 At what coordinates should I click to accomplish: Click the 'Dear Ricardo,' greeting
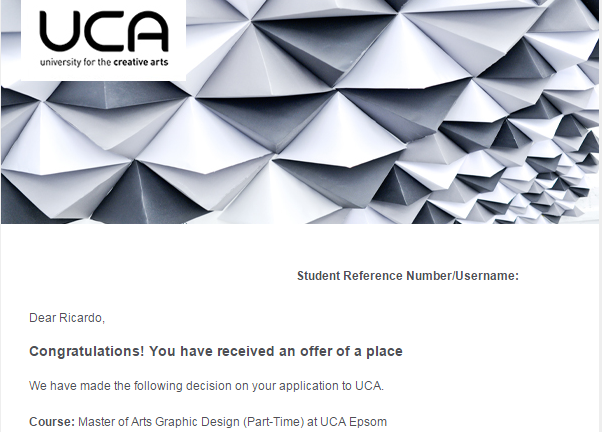(x=66, y=318)
